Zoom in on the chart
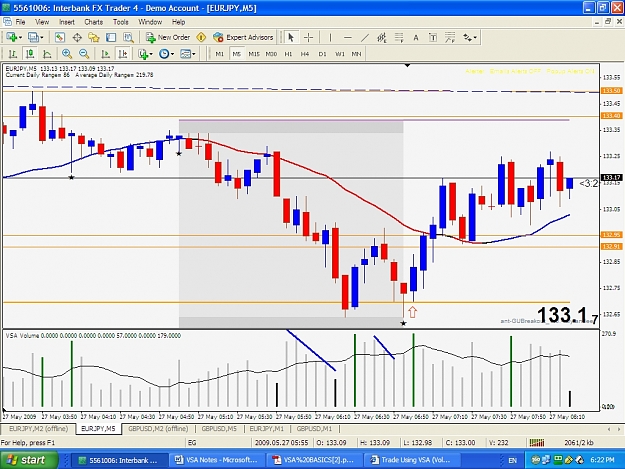Image resolution: width=625 pixels, height=469 pixels. [x=67, y=54]
